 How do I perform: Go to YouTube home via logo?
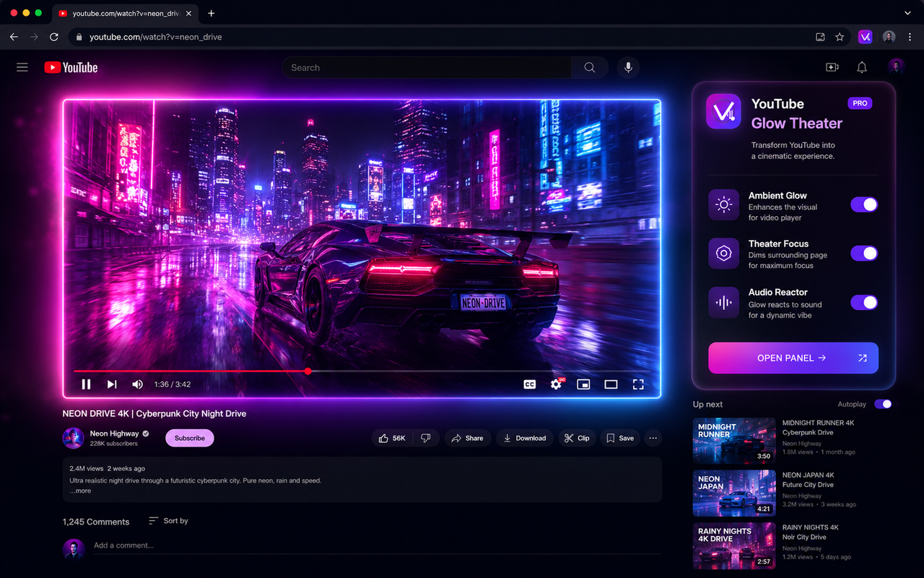71,67
